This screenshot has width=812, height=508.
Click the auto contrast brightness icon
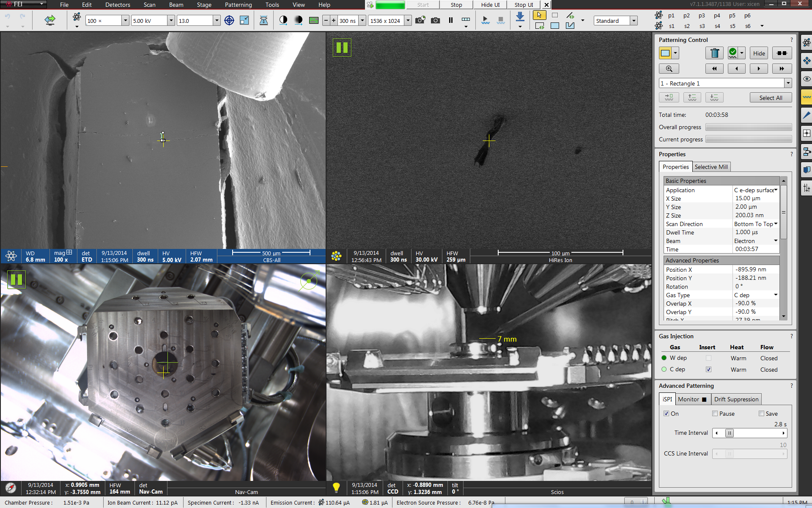click(x=283, y=20)
